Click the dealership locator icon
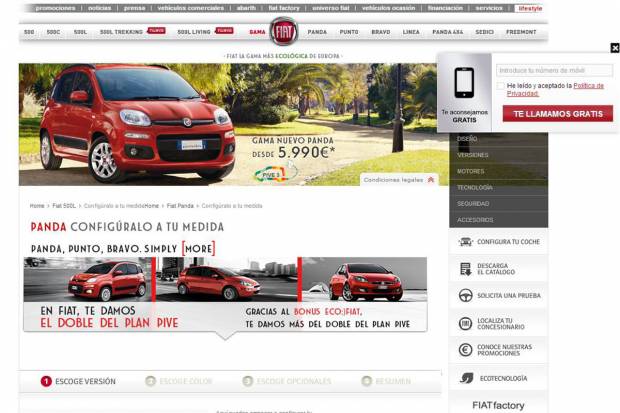Screen dimensions: 620x413 (x=465, y=324)
